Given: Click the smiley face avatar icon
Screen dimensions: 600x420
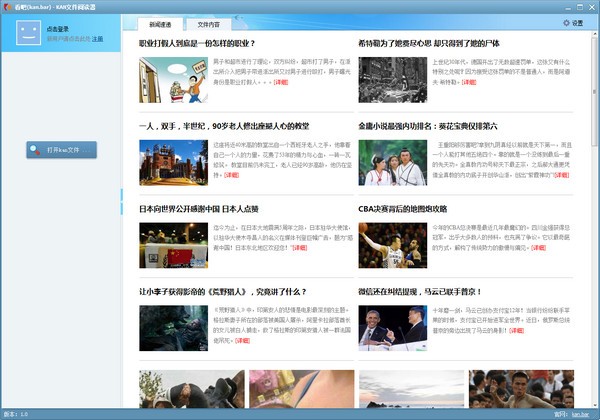Looking at the screenshot, I should click(x=27, y=33).
